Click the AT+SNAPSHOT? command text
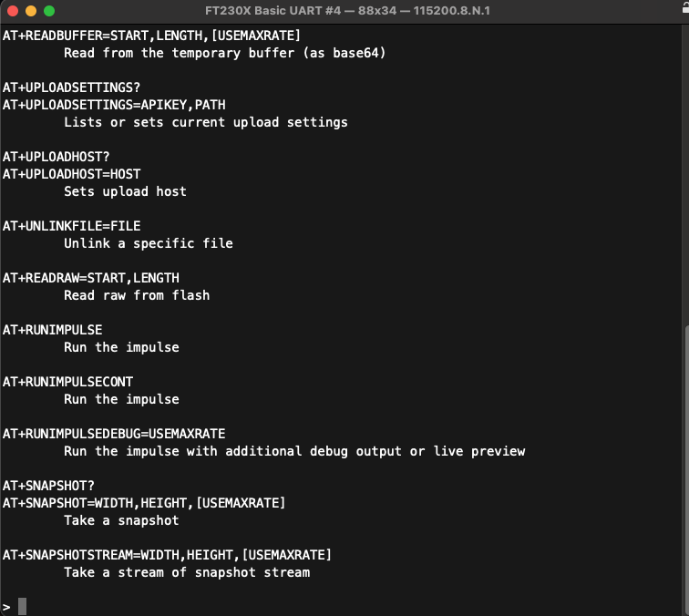Viewport: 689px width, 616px height. 48,486
